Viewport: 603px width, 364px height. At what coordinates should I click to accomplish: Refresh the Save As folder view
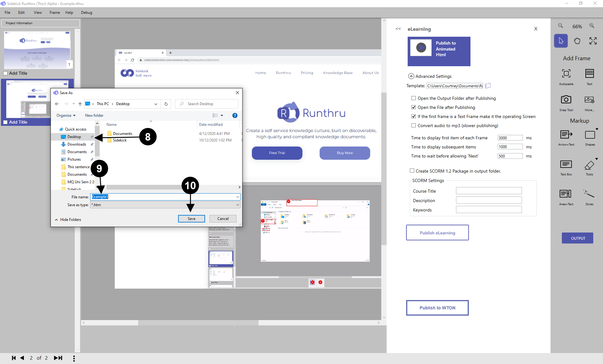(166, 104)
